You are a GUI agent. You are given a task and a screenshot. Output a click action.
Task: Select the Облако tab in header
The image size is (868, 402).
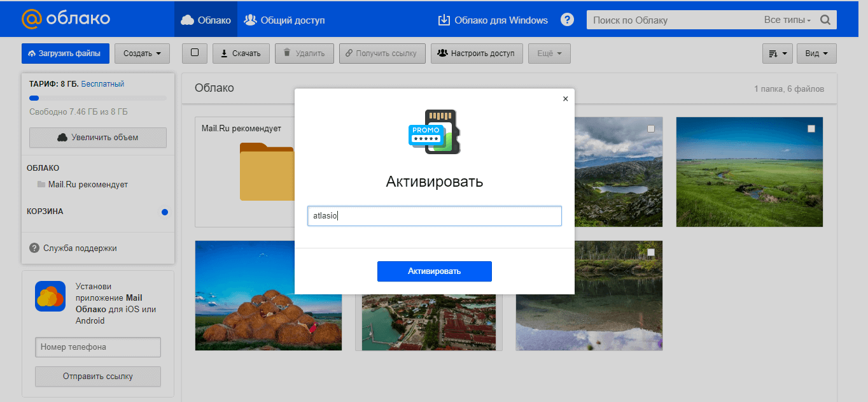point(206,20)
